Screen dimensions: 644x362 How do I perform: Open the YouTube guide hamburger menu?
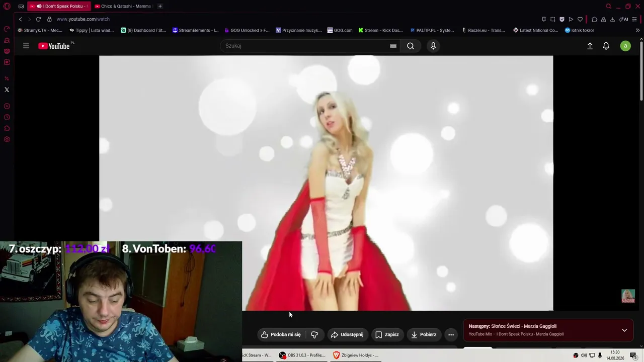26,46
